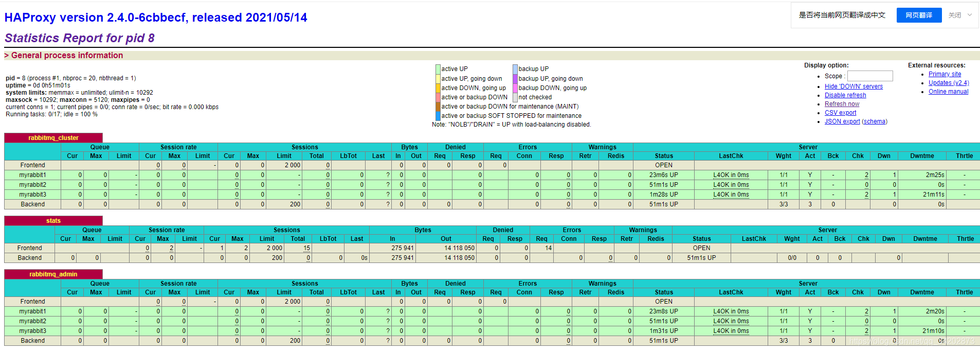Click myrabbit1 in the rabbitmq_admin table
The height and width of the screenshot is (351, 980).
32,311
